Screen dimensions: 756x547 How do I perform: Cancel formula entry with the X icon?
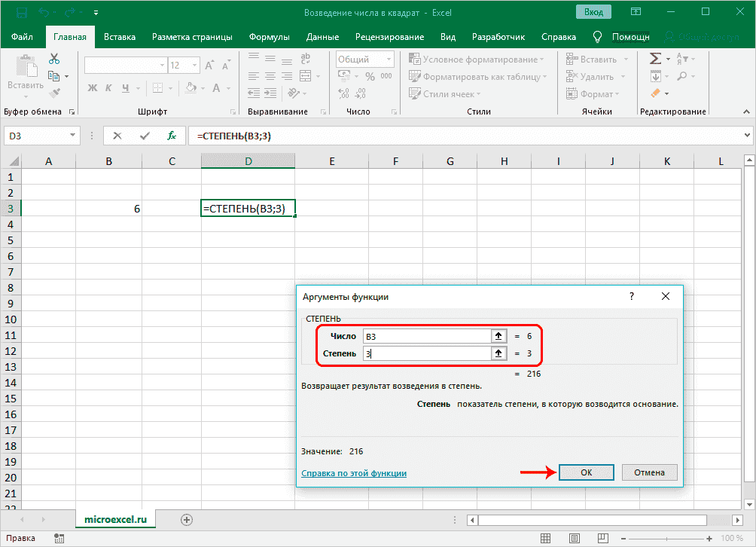117,136
